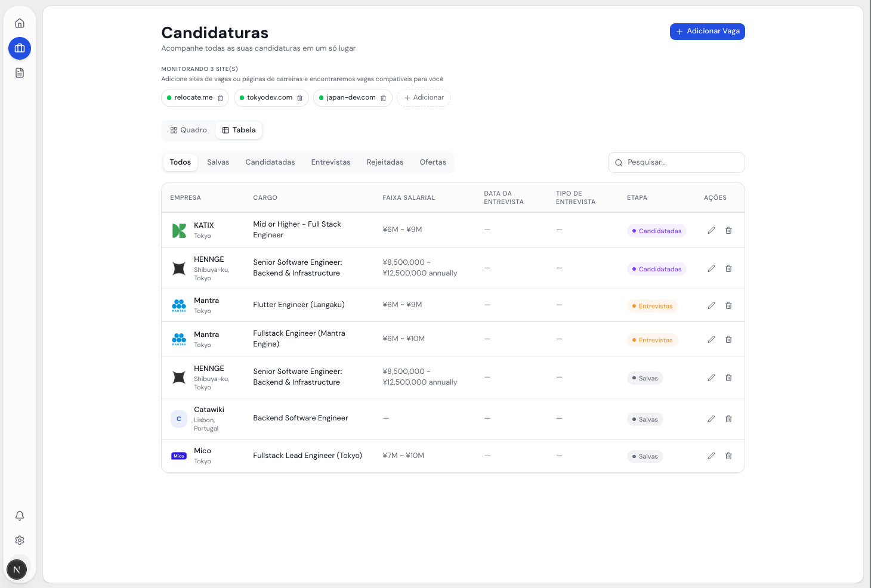
Task: Open notifications bell in sidebar
Action: tap(20, 515)
